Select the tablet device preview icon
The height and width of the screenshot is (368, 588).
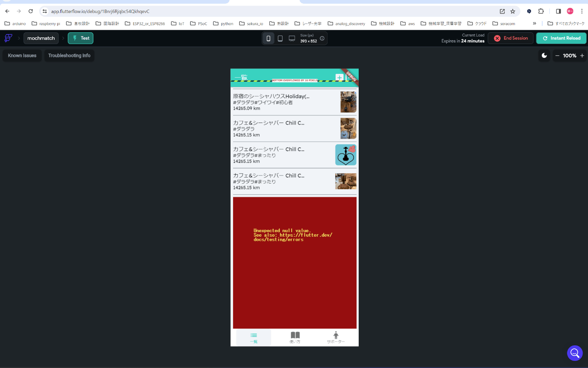[280, 38]
